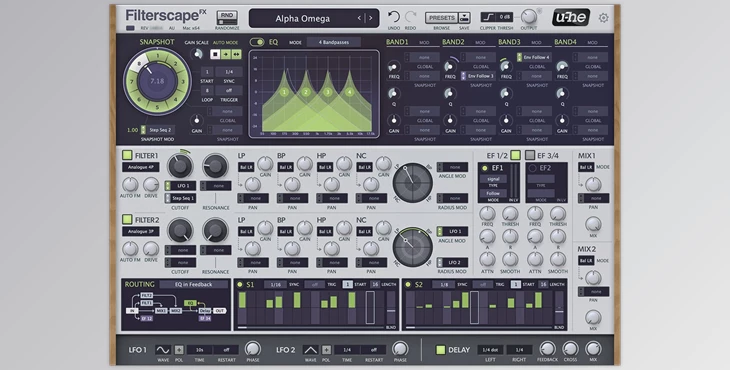Select the forward arrow auto mode
Viewport: 730px width, 370px height.
pos(225,54)
